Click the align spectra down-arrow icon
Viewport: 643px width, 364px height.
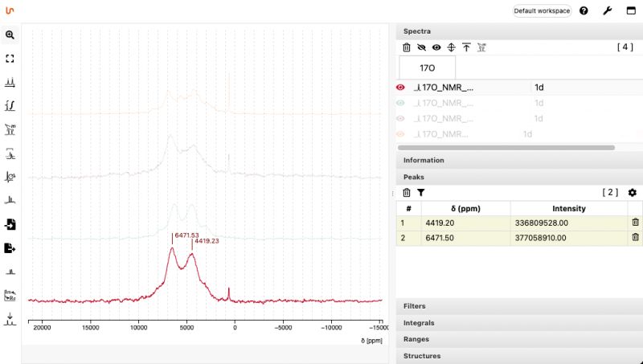point(10,319)
